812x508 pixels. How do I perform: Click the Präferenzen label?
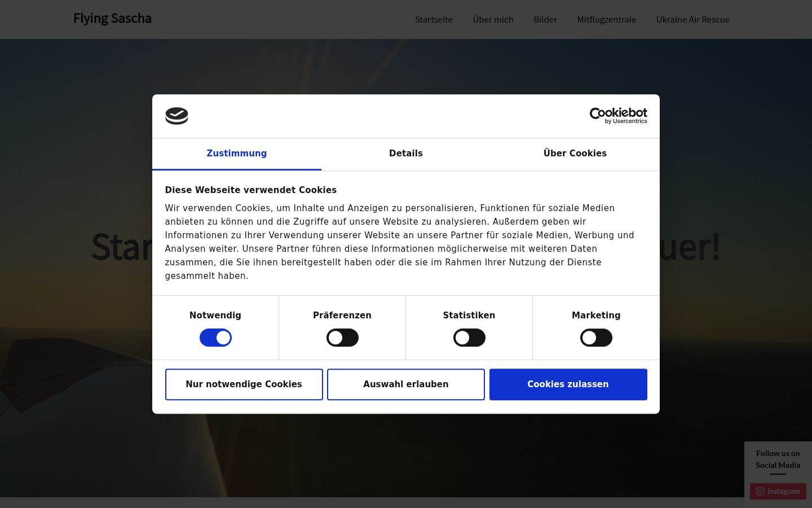point(342,316)
